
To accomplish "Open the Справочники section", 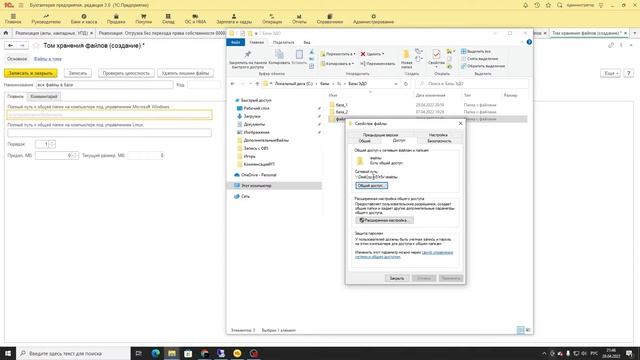I will [x=329, y=19].
